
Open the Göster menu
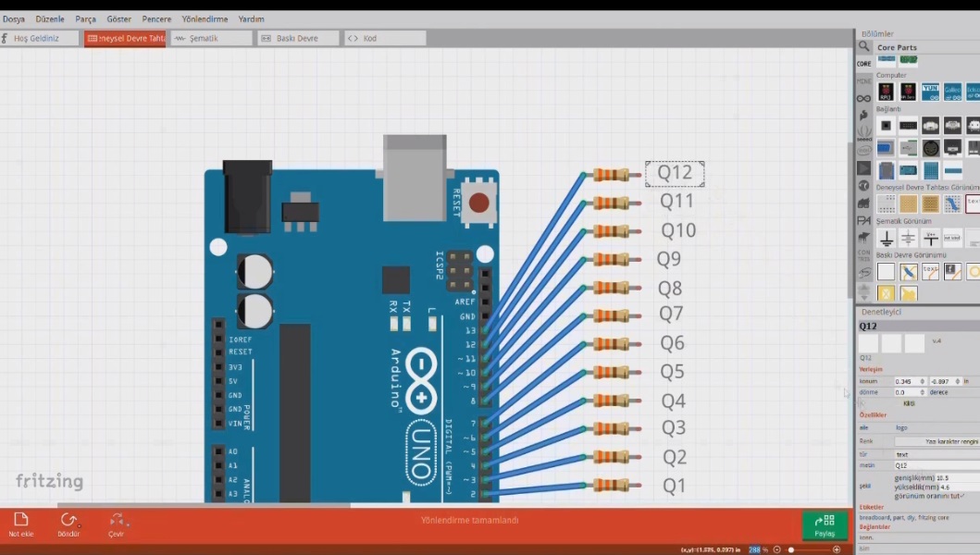(118, 18)
